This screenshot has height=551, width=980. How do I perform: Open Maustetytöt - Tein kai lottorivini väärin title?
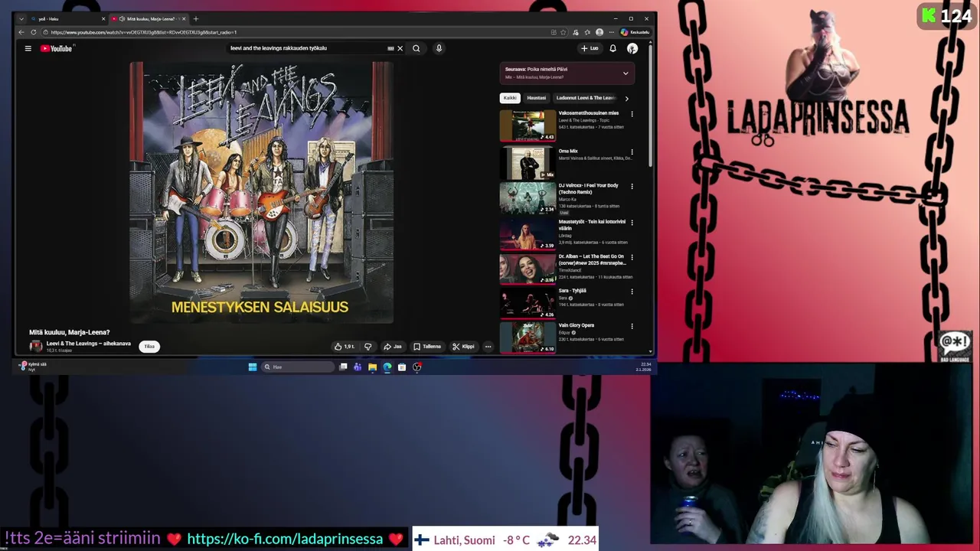click(x=592, y=225)
